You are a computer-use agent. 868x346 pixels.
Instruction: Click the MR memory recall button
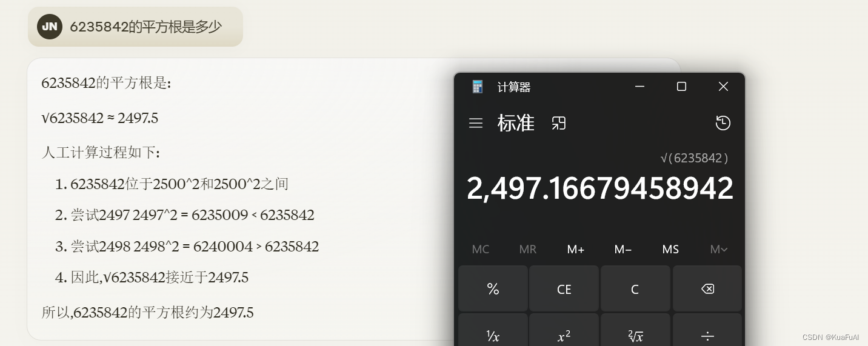[528, 249]
